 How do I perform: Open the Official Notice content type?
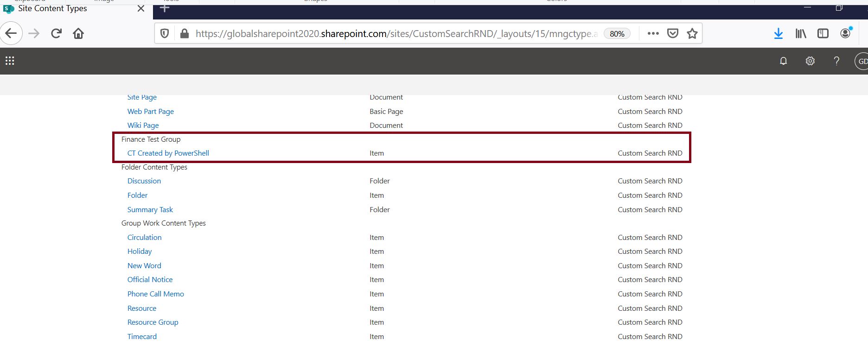point(150,279)
